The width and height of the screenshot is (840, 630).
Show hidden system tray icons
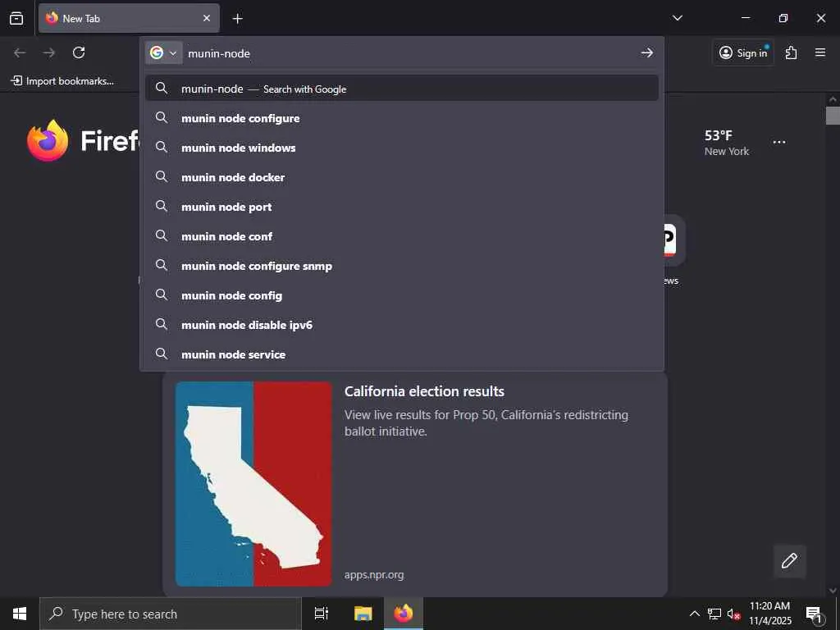[694, 614]
